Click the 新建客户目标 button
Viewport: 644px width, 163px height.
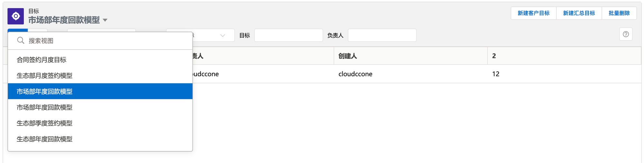click(x=533, y=13)
